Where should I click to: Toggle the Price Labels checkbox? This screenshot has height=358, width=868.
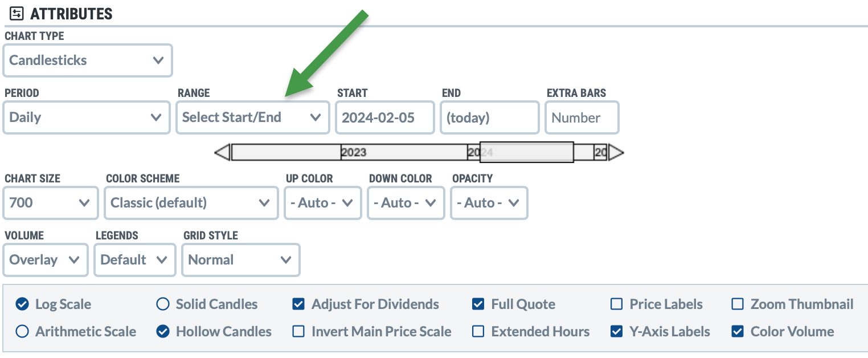point(616,304)
